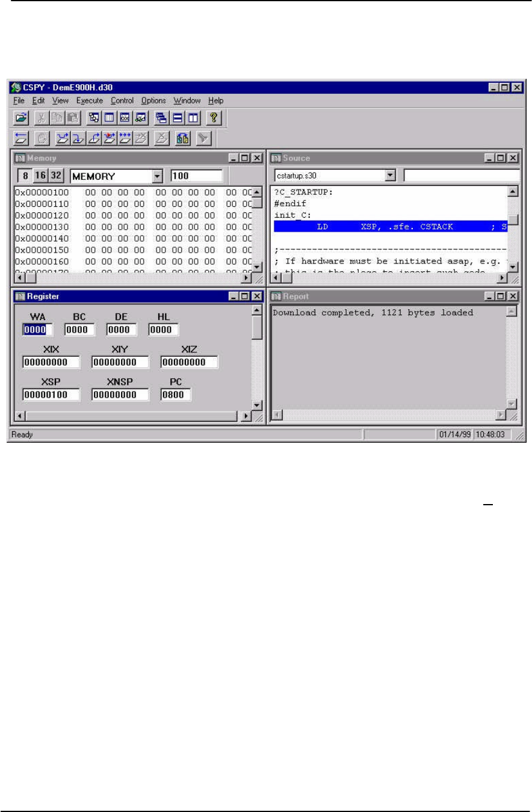Click the colorful two-figures toolbar icon
532x812 pixels.
click(x=182, y=138)
